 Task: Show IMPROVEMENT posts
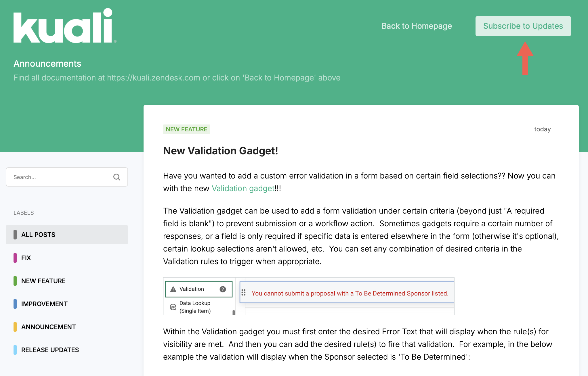pos(44,304)
